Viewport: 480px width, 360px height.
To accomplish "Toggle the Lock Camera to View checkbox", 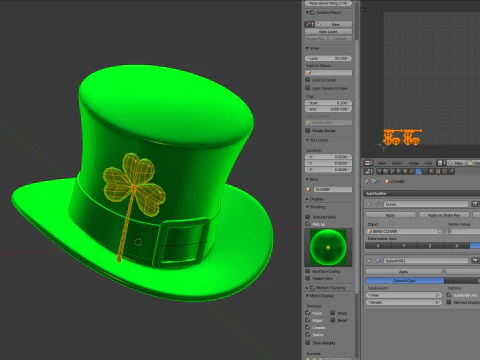I will (308, 88).
